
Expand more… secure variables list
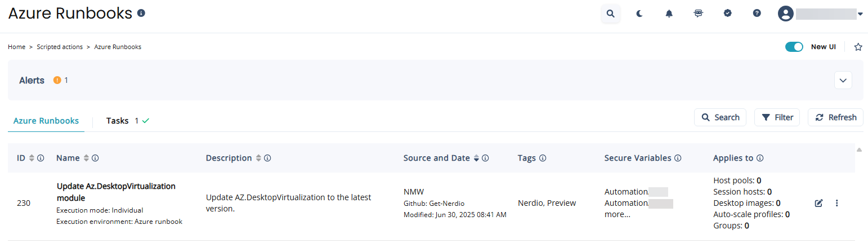[x=618, y=214]
